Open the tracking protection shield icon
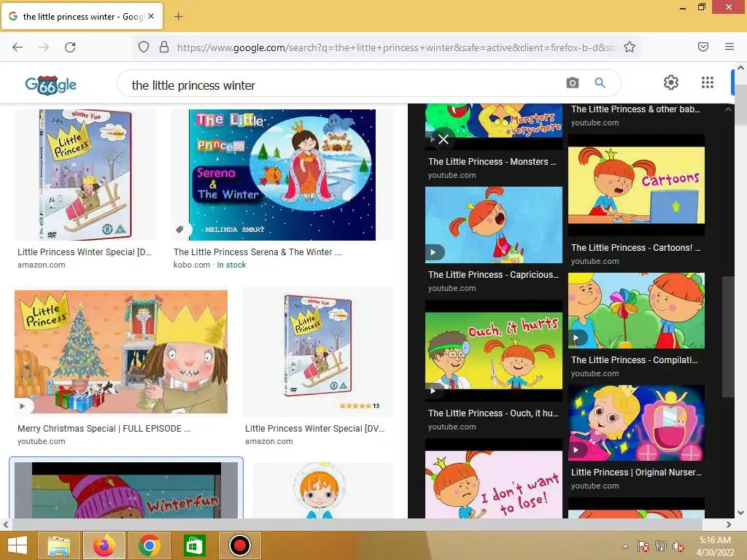The image size is (747, 560). coord(144,47)
